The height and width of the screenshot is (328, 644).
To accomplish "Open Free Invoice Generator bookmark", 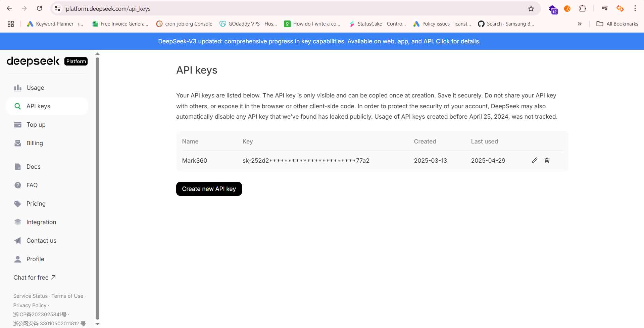I will click(x=120, y=24).
